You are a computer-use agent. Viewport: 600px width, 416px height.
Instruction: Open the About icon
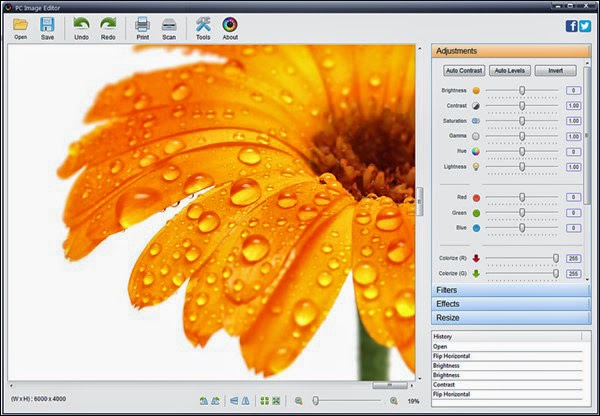coord(230,25)
